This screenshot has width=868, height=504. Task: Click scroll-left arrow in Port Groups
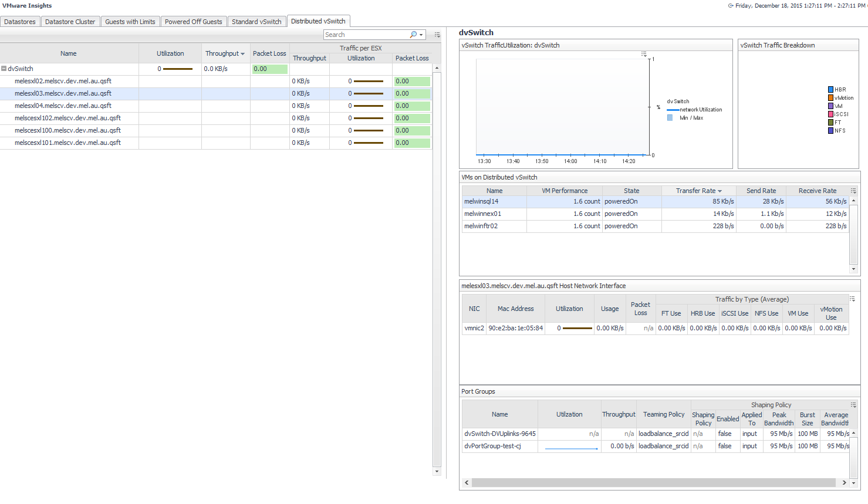point(467,482)
